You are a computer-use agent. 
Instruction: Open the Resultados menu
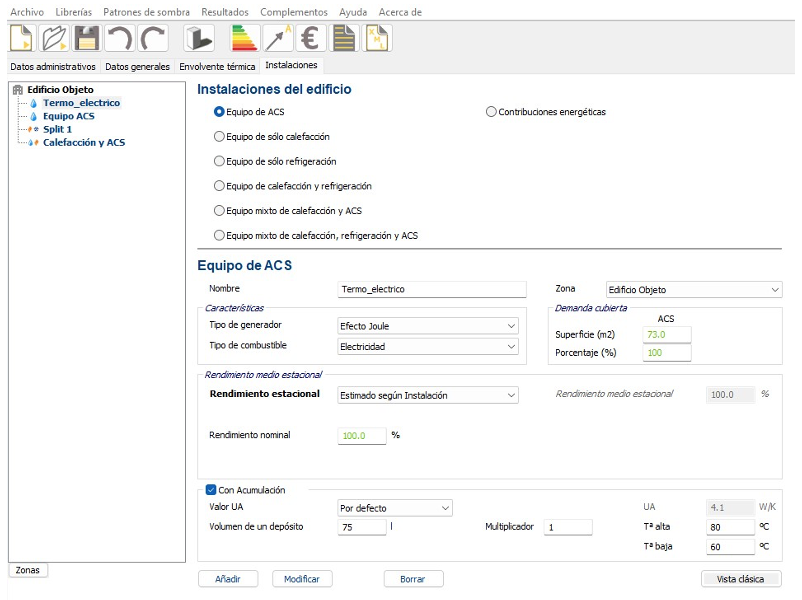click(224, 12)
